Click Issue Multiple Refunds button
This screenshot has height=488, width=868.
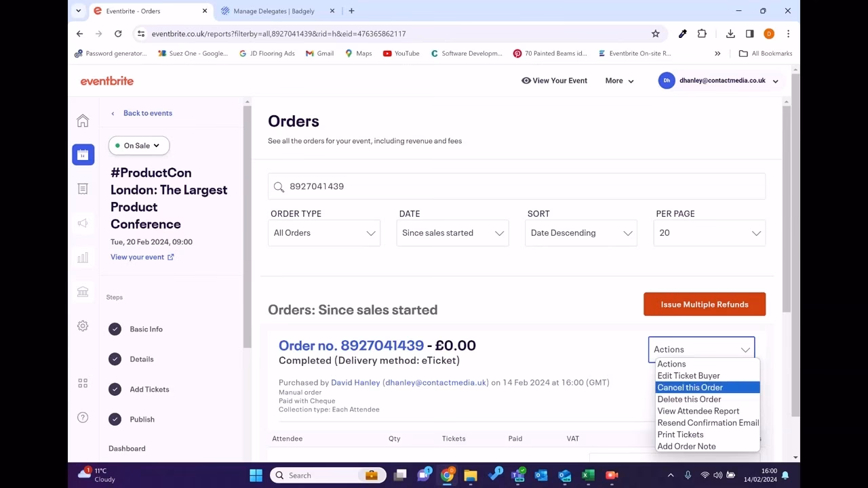(x=705, y=304)
